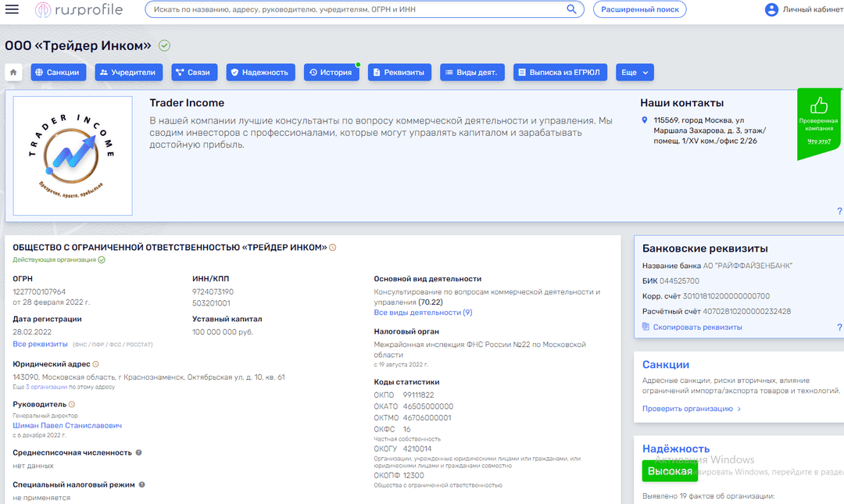Viewport: 844px width, 504px height.
Task: Expand the Еще dropdown
Action: (x=635, y=72)
